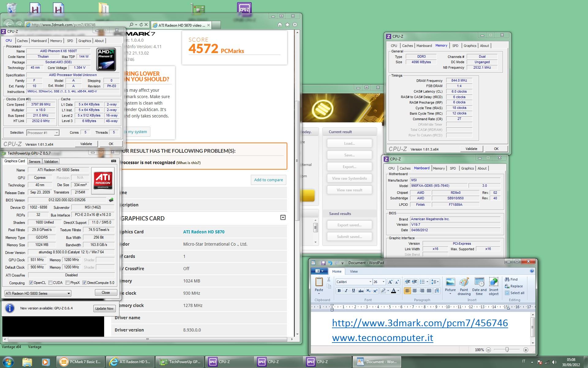Open the Processor #1 selection dropdown in CPU-Z
588x368 pixels.
click(43, 133)
